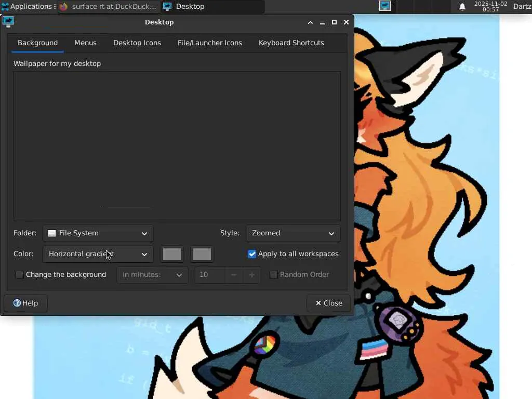Switch to the Menus tab
This screenshot has height=399, width=532.
[86, 43]
